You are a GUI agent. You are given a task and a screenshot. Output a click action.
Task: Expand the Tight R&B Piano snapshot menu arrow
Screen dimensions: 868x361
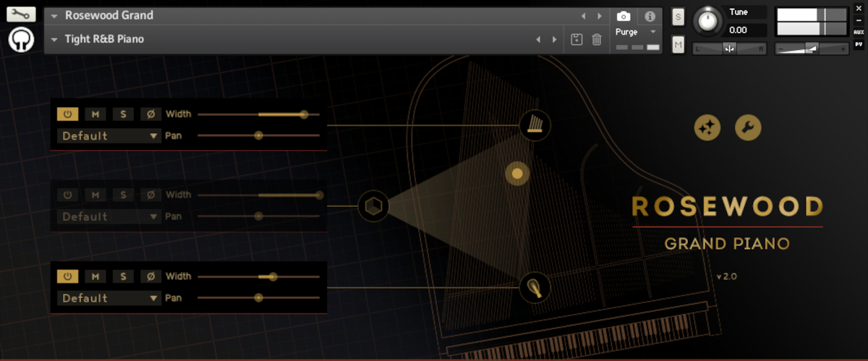pos(54,39)
